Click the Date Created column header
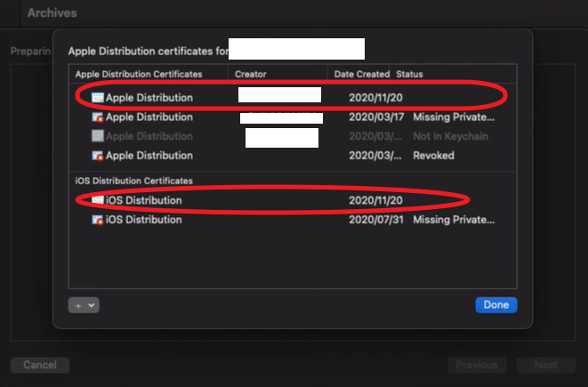 point(362,74)
